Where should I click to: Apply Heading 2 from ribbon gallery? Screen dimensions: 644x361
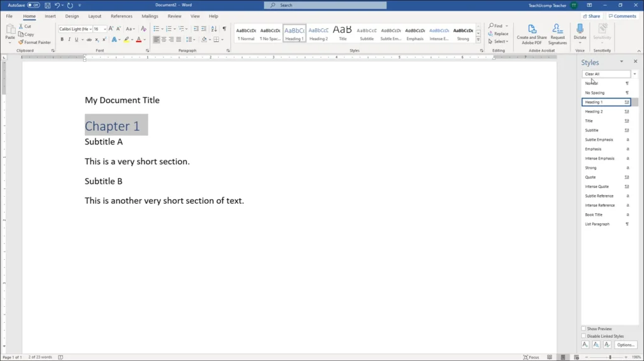click(x=318, y=34)
